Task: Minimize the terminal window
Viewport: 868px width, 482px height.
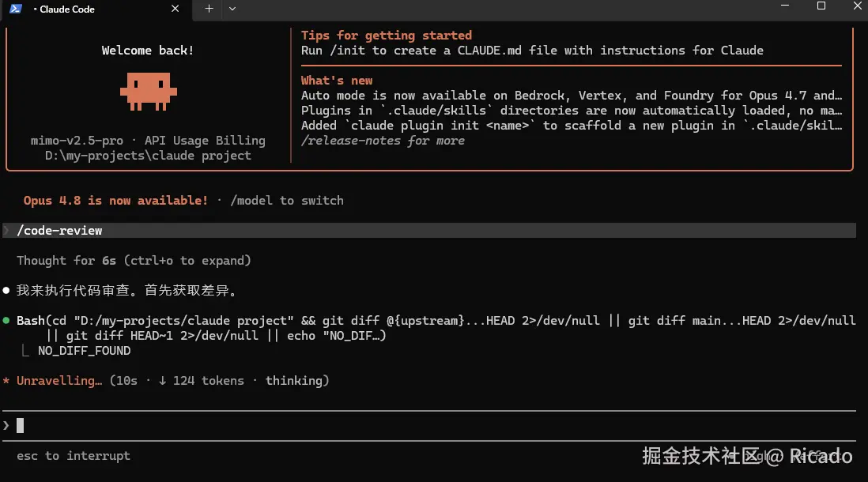Action: click(785, 6)
